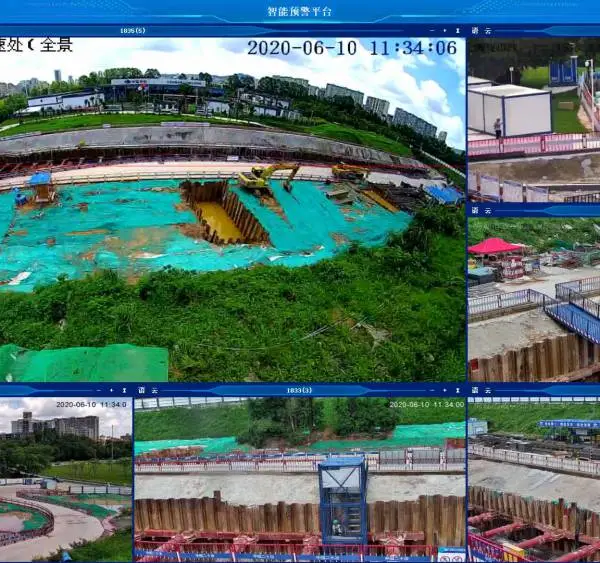Viewport: 600px width, 563px height.
Task: Click the pin arrow icon above the bottom-left highway camera
Action: pyautogui.click(x=124, y=390)
